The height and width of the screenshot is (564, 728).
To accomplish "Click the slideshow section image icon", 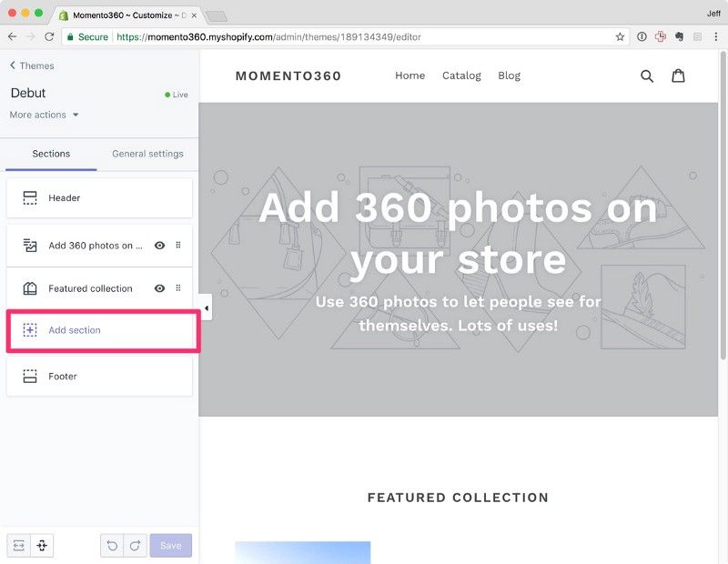I will tap(30, 246).
